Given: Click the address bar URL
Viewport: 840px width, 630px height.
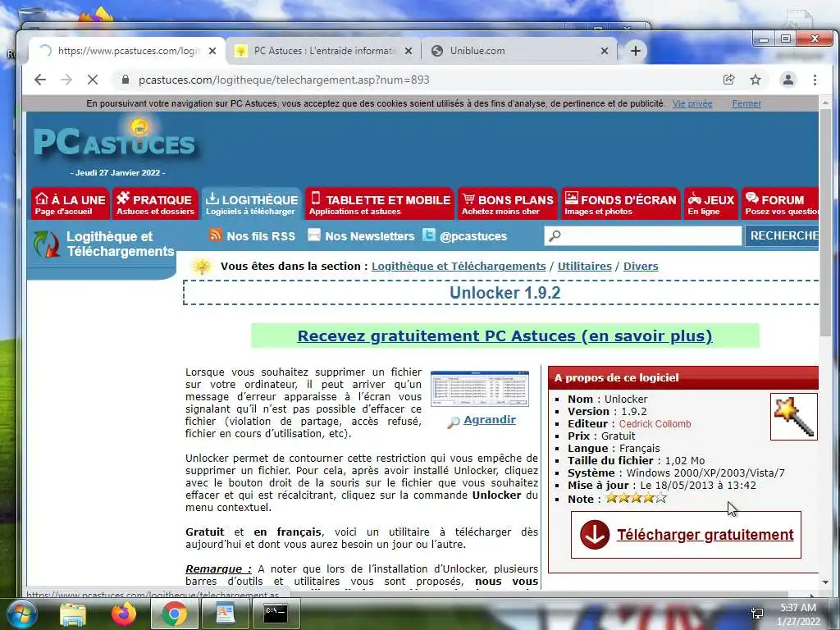Looking at the screenshot, I should click(x=284, y=80).
